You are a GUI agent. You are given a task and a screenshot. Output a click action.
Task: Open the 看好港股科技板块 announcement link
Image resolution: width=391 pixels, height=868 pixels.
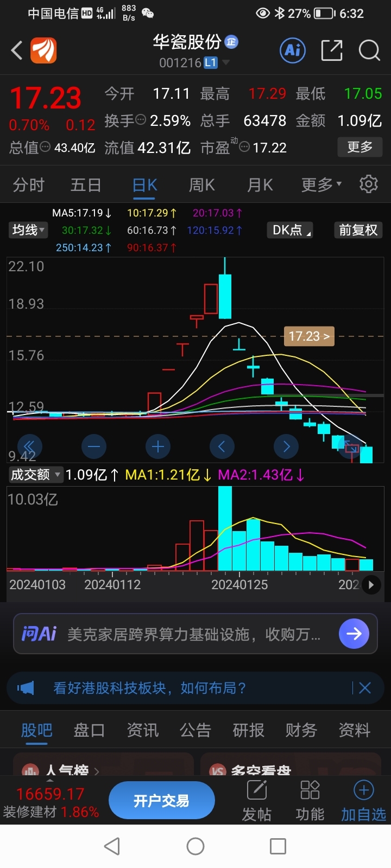pos(150,688)
